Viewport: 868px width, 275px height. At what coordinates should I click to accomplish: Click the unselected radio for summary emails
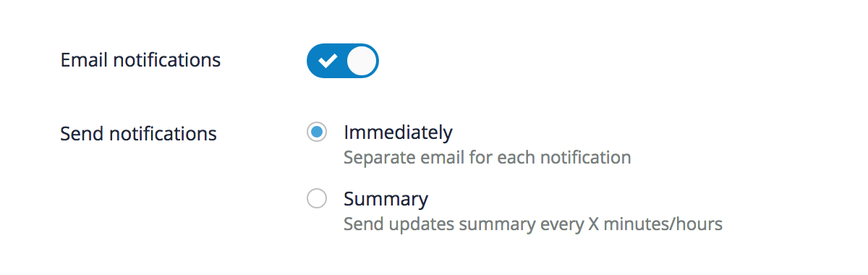316,198
